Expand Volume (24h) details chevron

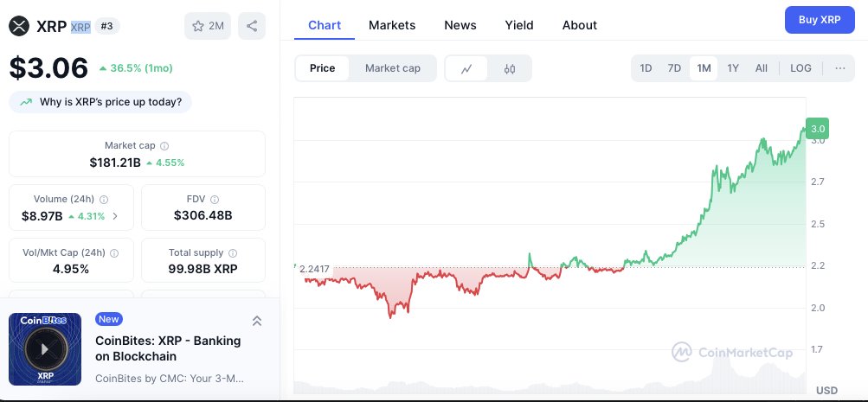115,216
